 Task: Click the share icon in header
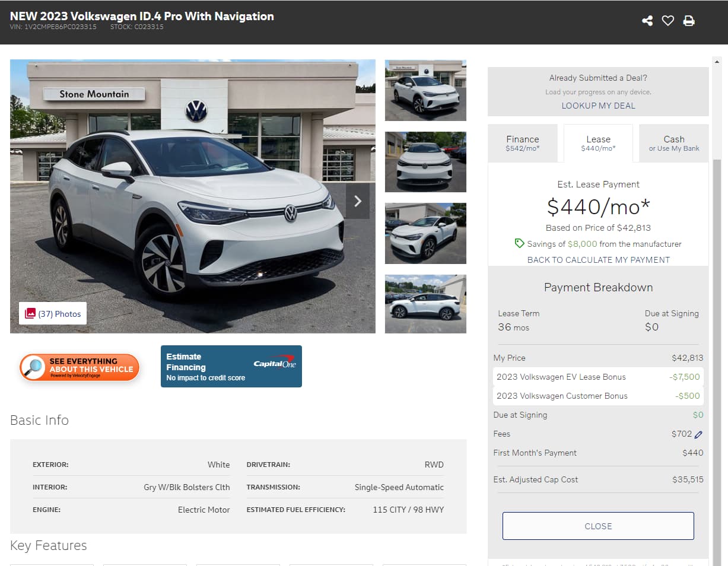coord(647,21)
